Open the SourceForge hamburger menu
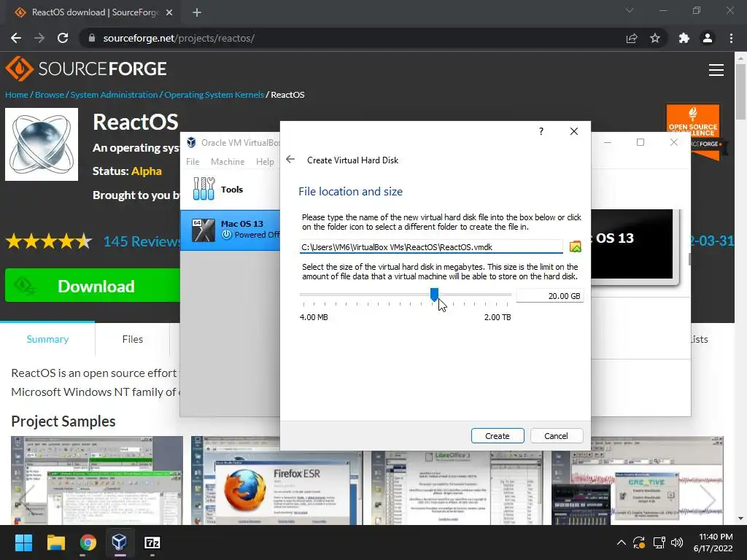 (x=716, y=70)
